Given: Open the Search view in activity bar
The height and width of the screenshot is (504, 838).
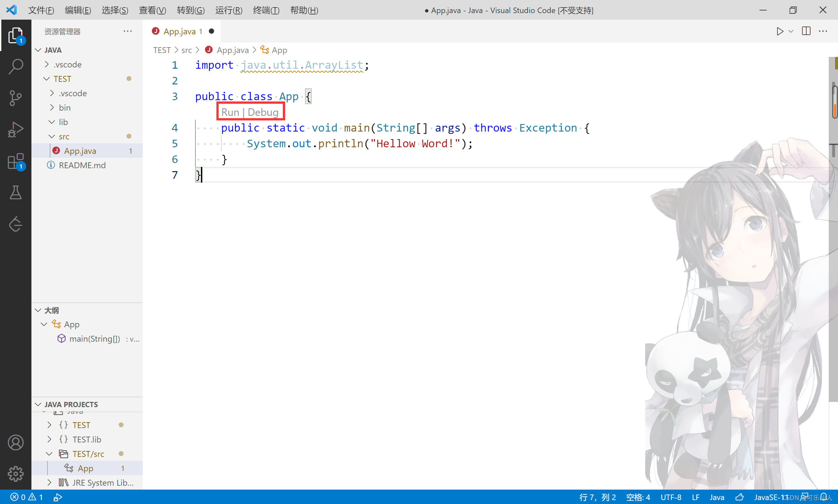Looking at the screenshot, I should coord(16,66).
